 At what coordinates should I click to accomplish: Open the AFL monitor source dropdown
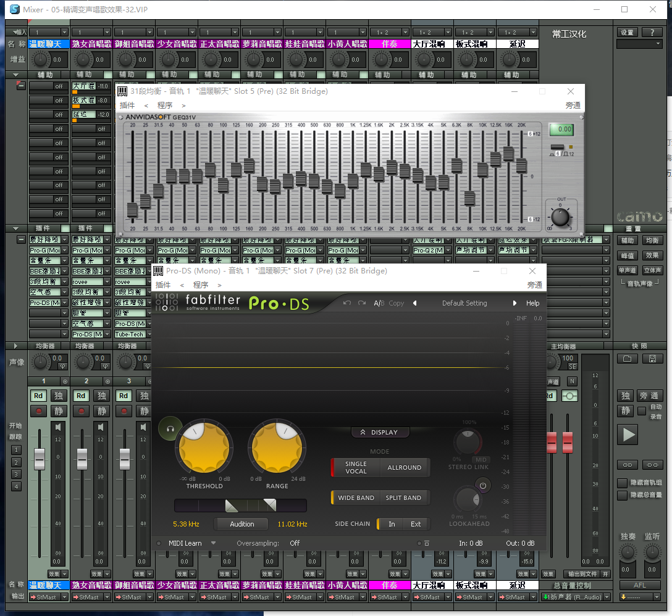[x=657, y=597]
